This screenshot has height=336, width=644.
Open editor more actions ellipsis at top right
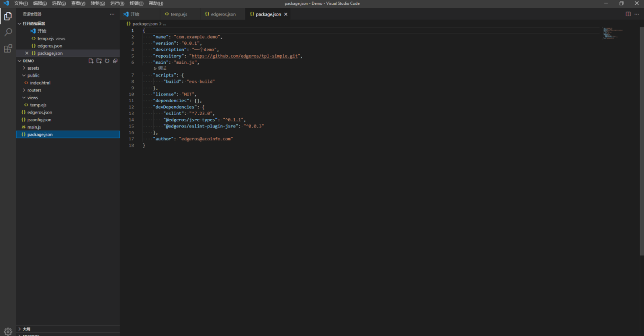(x=637, y=14)
